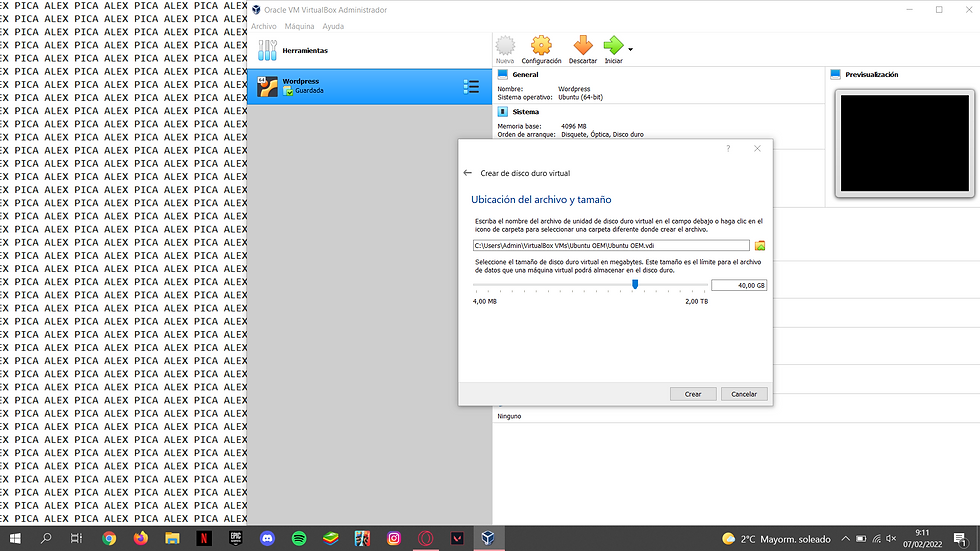
Task: Click the network tray icon
Action: 876,539
